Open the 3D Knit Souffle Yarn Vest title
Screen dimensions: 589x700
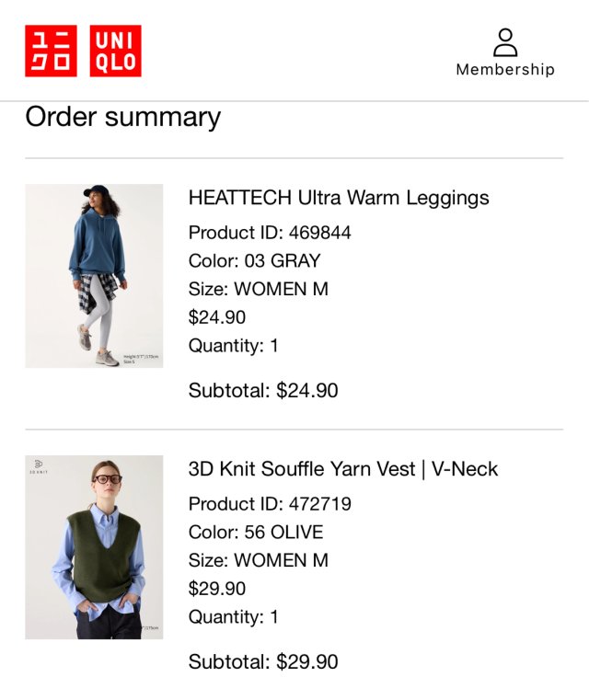click(342, 469)
